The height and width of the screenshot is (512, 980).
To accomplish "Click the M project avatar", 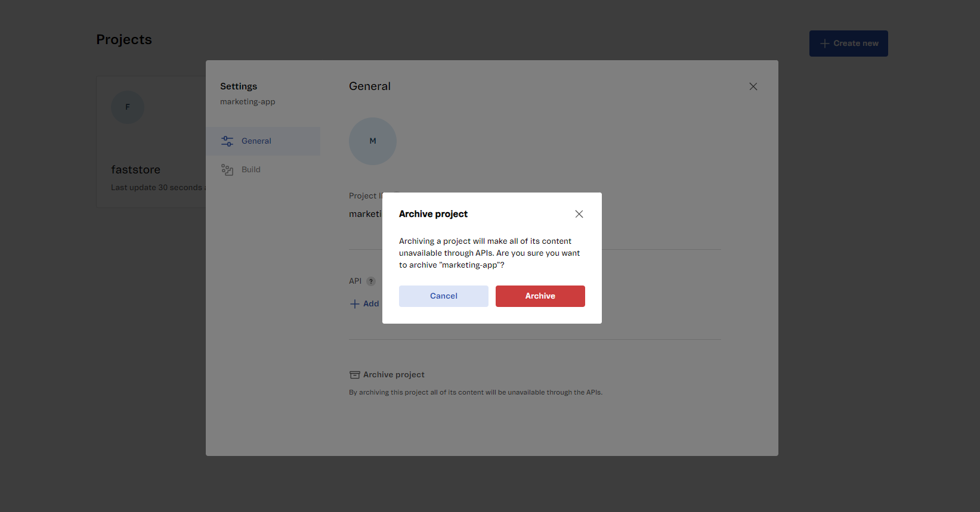I will (x=373, y=141).
